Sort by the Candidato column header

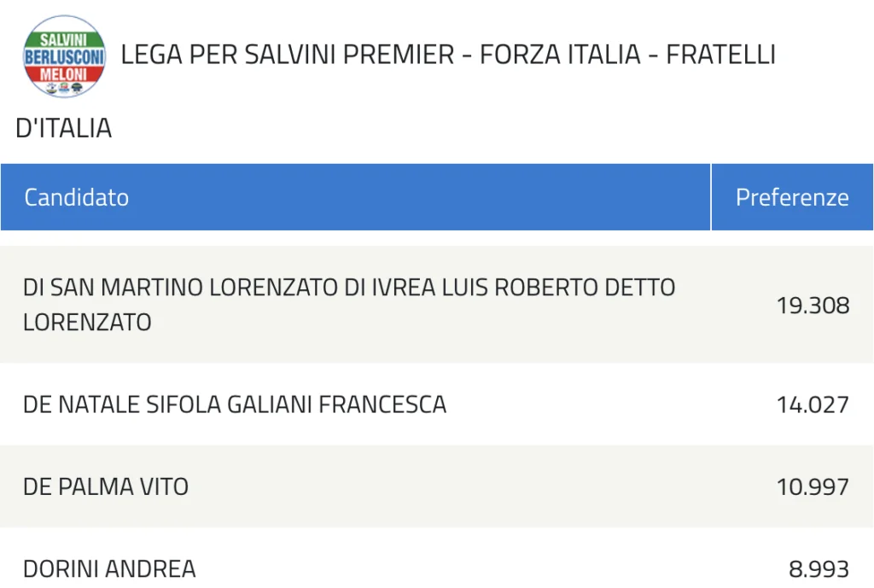[77, 197]
